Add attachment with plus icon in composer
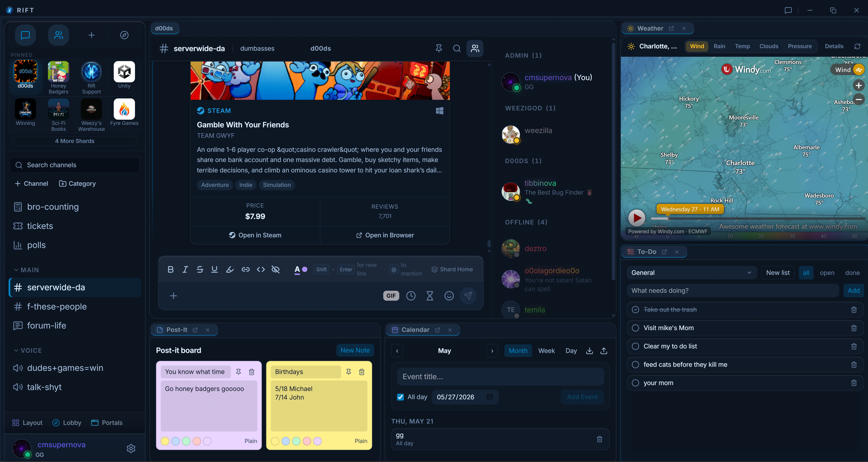This screenshot has width=868, height=462. [174, 296]
